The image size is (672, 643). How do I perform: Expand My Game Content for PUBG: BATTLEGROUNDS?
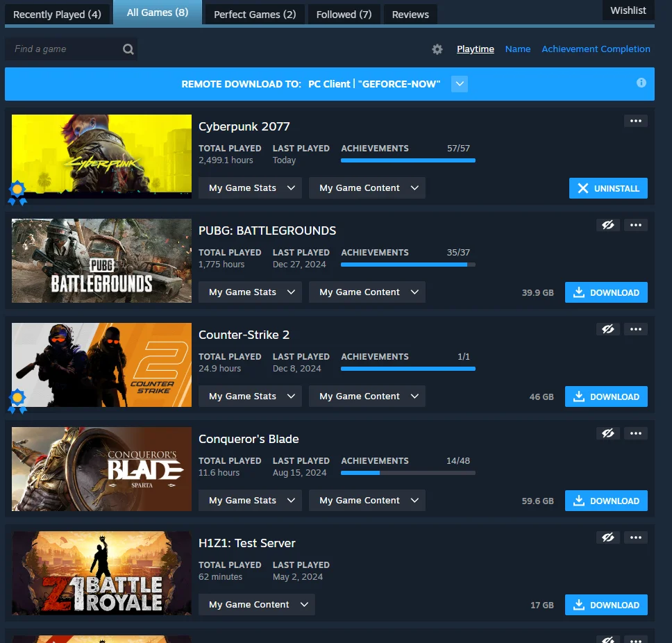(367, 292)
